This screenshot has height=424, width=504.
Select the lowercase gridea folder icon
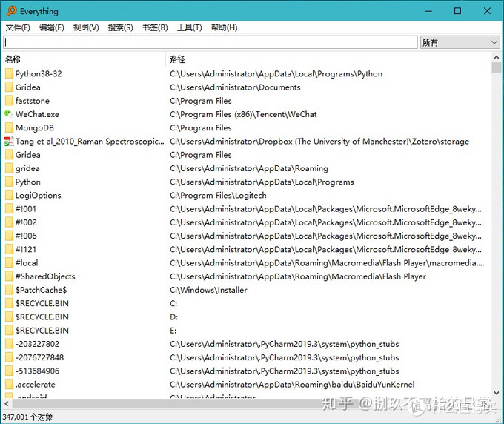click(9, 168)
